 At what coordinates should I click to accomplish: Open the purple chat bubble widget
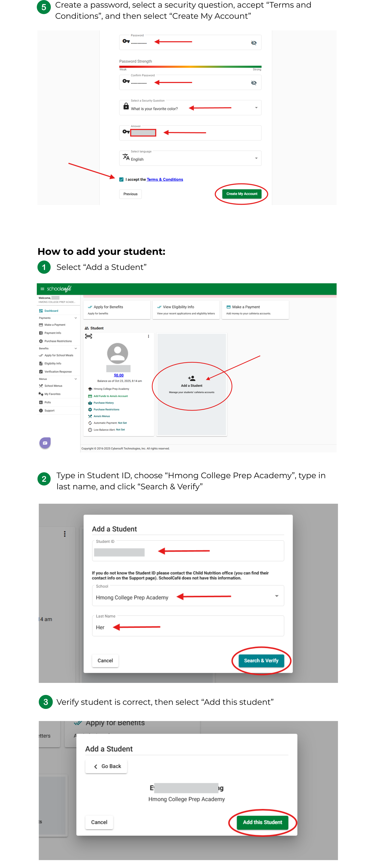tap(45, 442)
